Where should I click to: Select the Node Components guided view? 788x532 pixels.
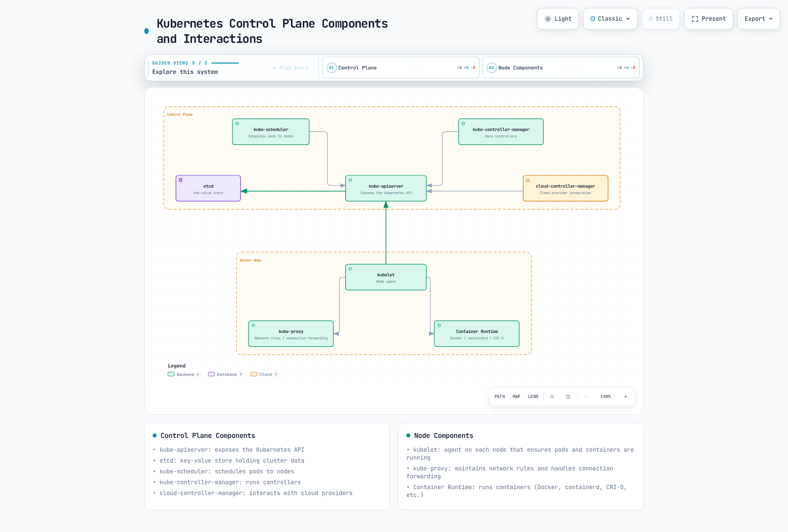point(560,68)
